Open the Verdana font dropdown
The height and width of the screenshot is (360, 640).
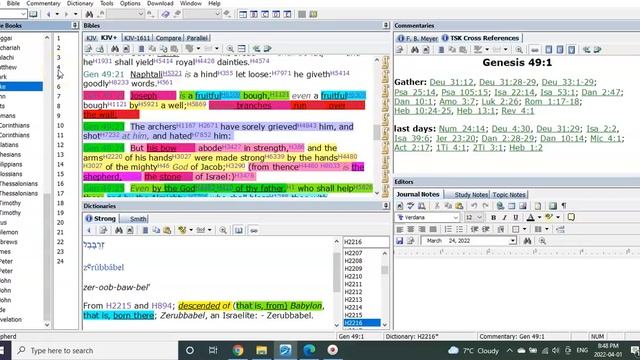click(x=456, y=218)
